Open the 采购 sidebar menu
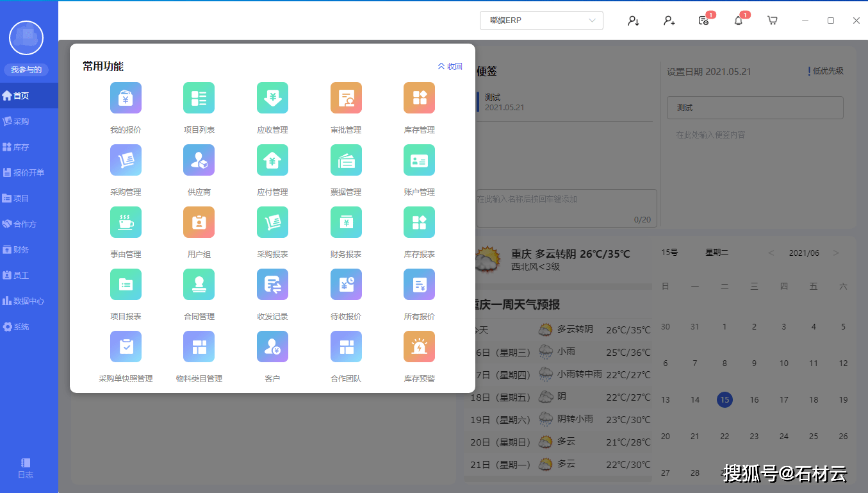 (26, 121)
